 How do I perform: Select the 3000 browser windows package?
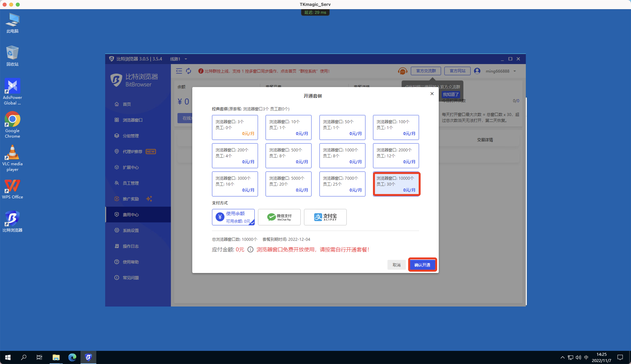(235, 184)
